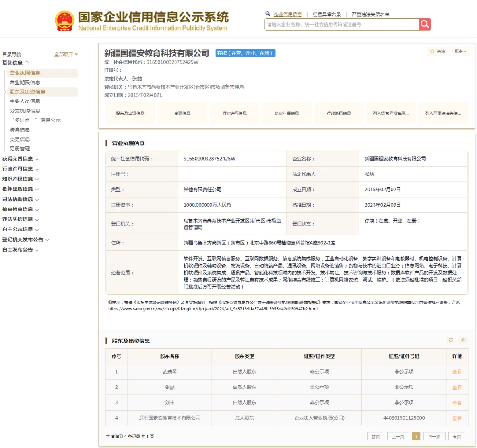
Task: Open the 变更信息 shortcut tile
Action: (182, 113)
